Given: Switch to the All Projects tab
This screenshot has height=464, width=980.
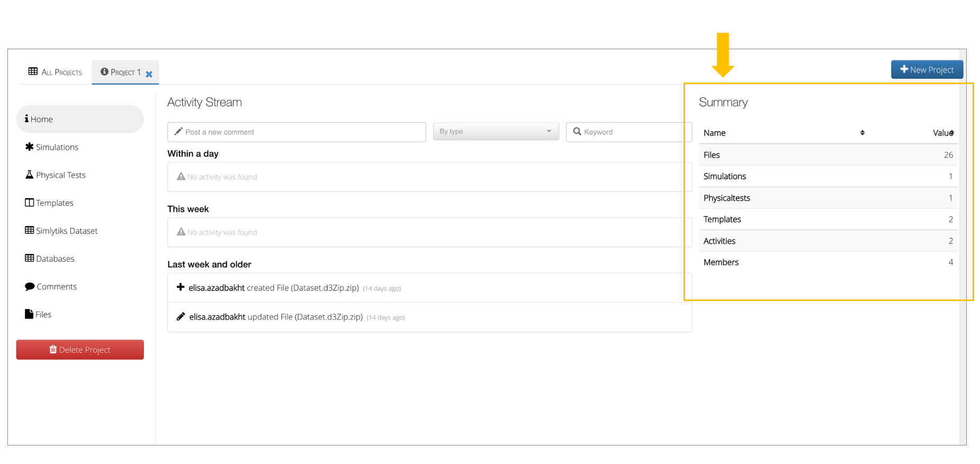Looking at the screenshot, I should coord(56,72).
